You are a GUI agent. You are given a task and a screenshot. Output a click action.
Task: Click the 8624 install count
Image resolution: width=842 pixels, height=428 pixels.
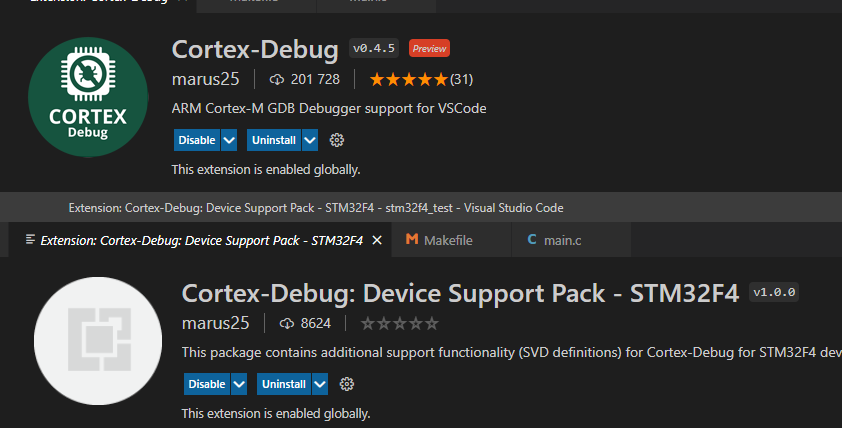[x=316, y=323]
